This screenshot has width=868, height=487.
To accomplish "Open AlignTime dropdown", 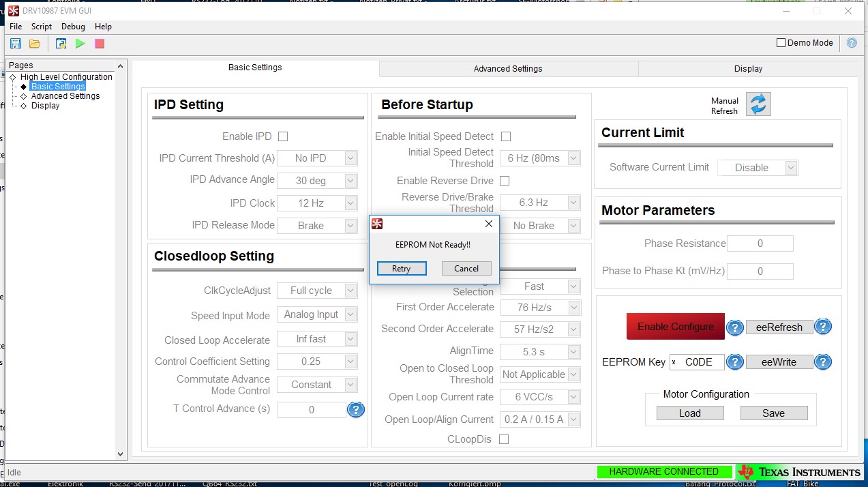I will [x=540, y=352].
